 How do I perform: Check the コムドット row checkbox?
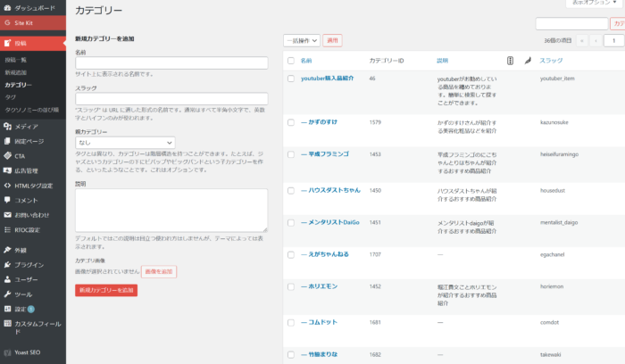pyautogui.click(x=291, y=322)
